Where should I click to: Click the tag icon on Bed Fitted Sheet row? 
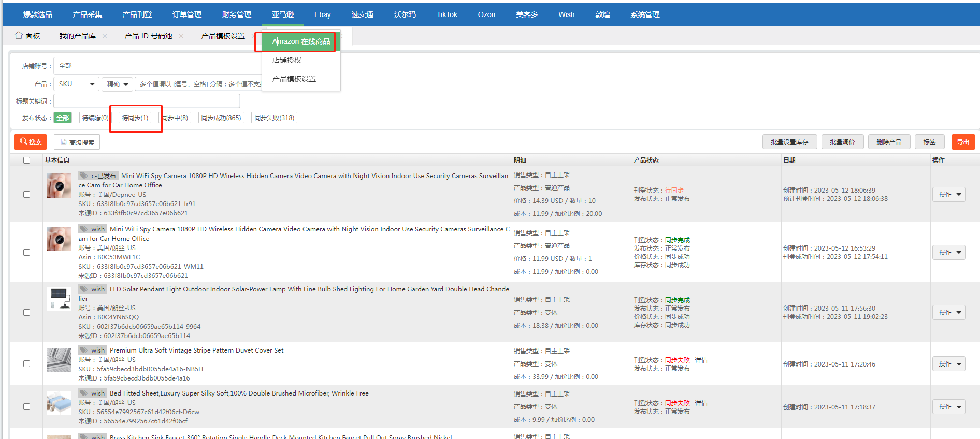click(x=83, y=393)
